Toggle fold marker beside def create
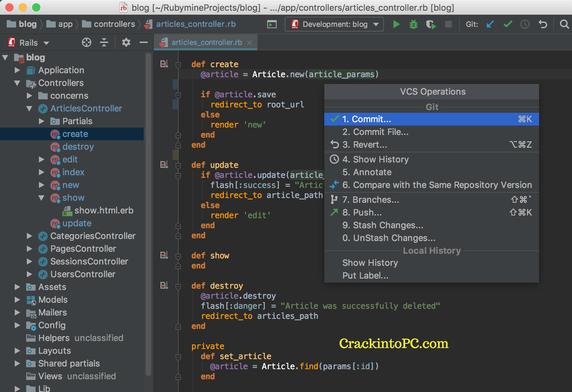This screenshot has width=572, height=392. coord(178,65)
